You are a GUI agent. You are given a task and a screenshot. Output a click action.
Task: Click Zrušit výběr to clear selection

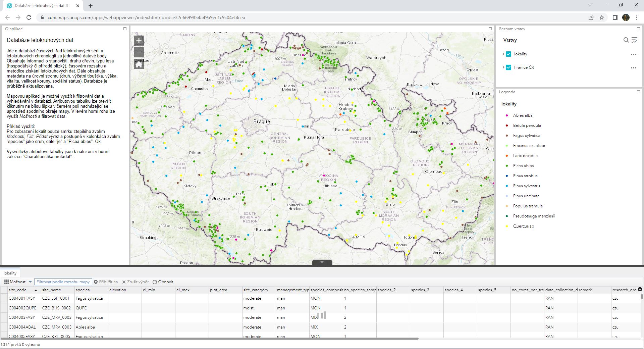click(136, 282)
